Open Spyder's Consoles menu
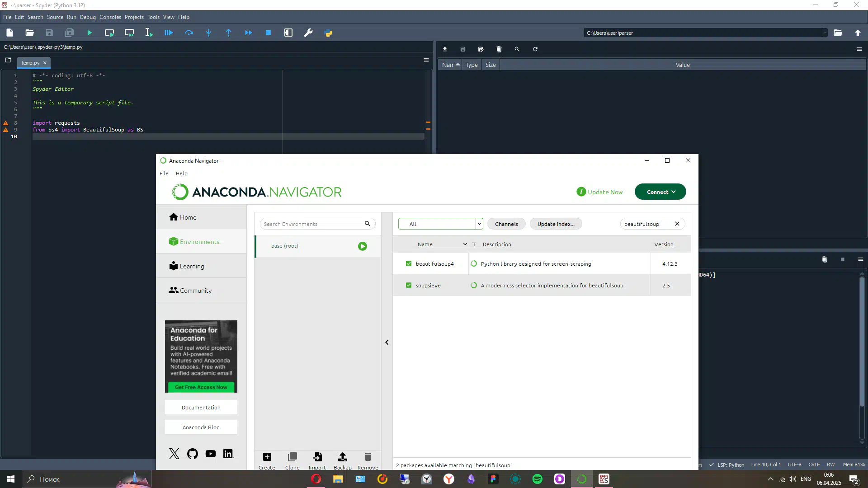868x488 pixels. click(x=110, y=17)
